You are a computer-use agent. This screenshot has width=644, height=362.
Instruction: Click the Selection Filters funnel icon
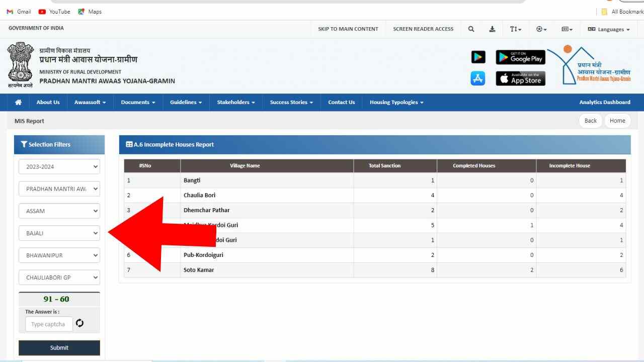coord(24,144)
